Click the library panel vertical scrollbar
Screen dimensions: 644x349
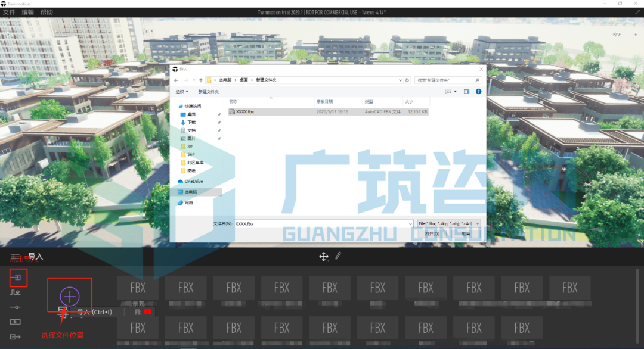pos(637,306)
